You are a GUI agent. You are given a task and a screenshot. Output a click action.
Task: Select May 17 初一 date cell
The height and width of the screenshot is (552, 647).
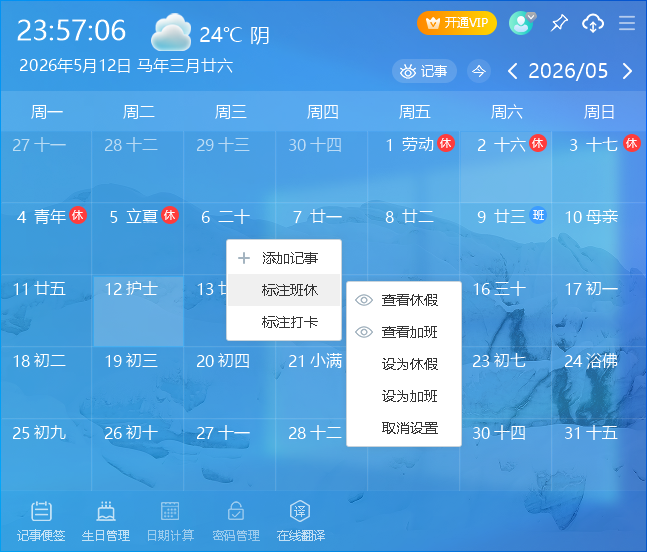[599, 311]
